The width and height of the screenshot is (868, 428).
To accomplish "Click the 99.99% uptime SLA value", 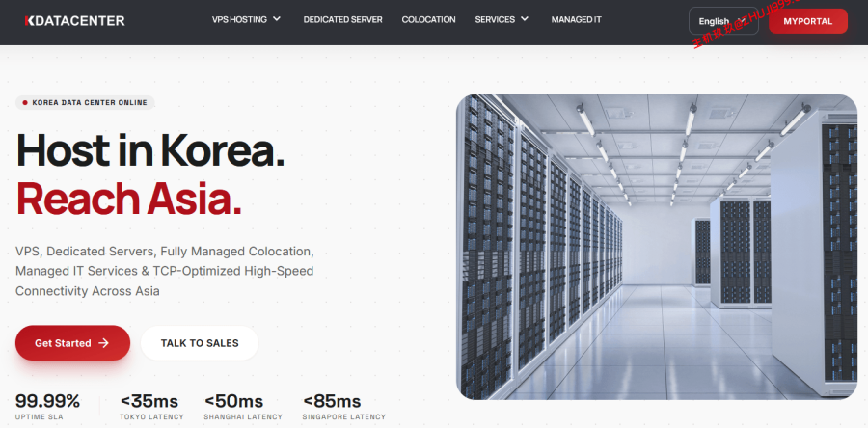I will click(47, 401).
